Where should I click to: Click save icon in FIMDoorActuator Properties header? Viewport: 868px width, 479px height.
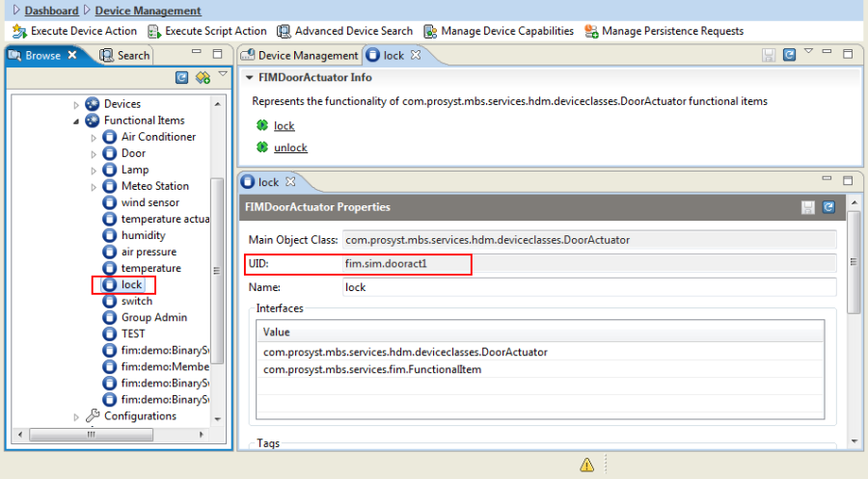coord(808,207)
